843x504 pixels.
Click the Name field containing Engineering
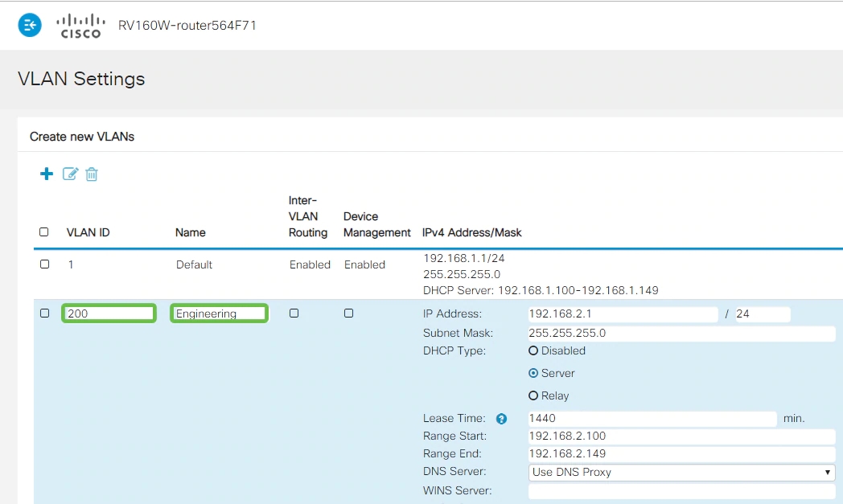[x=219, y=313]
